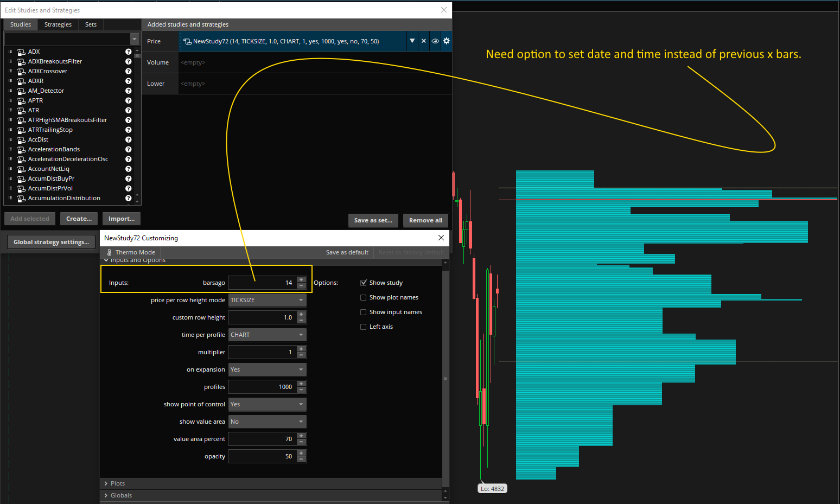This screenshot has height=504, width=840.
Task: Click the study icon beside AccelerationBands
Action: [21, 150]
